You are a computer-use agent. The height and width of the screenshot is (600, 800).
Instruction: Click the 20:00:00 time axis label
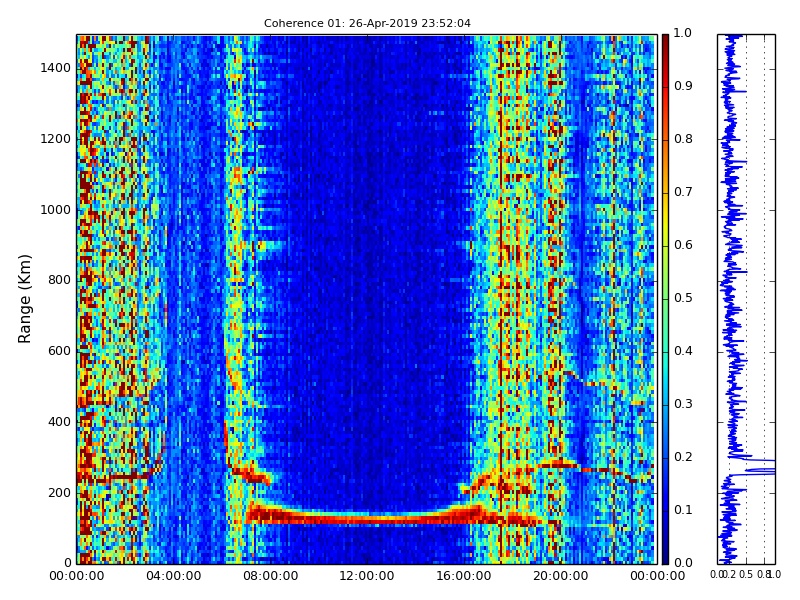click(x=561, y=576)
